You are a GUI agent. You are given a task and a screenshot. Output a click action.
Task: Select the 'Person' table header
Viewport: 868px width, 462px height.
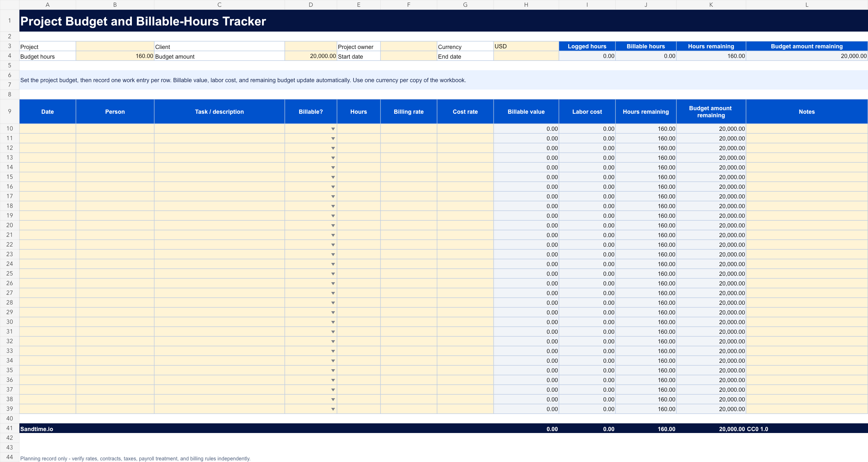tap(115, 111)
